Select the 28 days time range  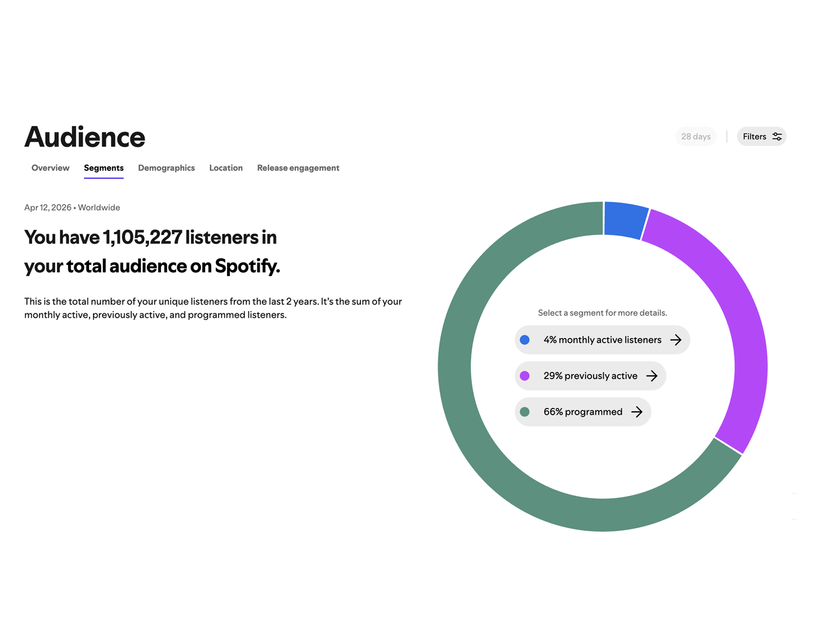(696, 136)
